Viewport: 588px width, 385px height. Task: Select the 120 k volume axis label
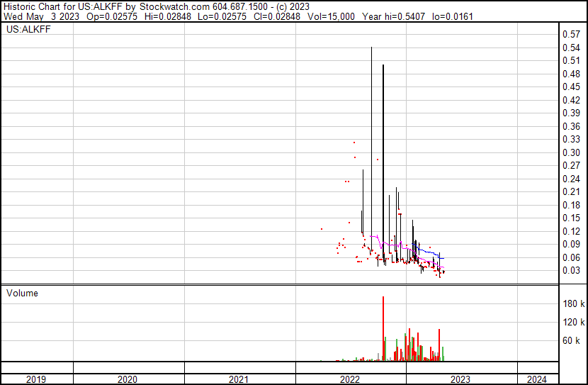572,322
